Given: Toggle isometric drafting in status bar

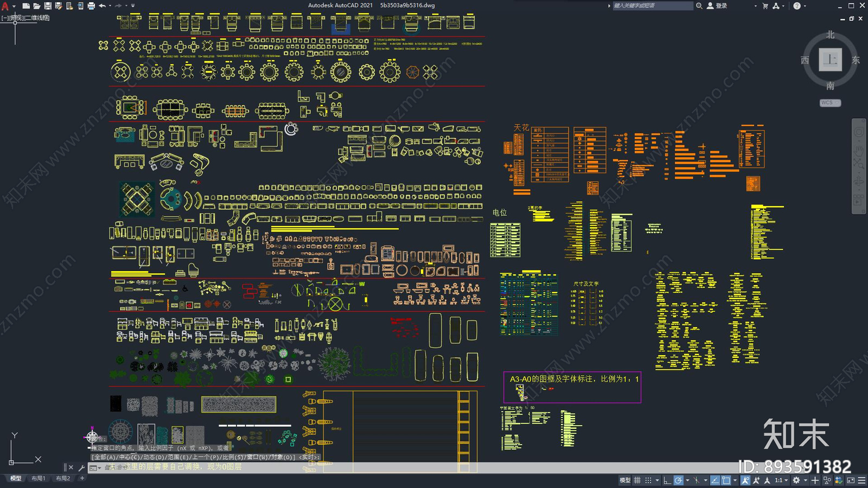Looking at the screenshot, I should pyautogui.click(x=697, y=480).
